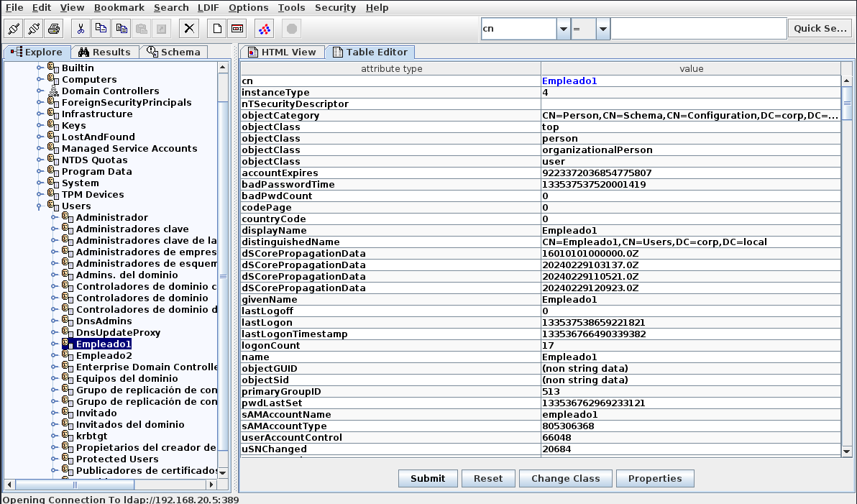Open the LDIF menu
Screen dimensions: 857x504
(x=208, y=8)
